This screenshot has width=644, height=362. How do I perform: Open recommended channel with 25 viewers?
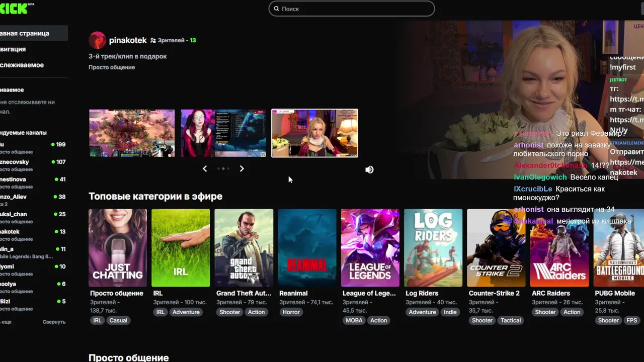[x=33, y=218]
